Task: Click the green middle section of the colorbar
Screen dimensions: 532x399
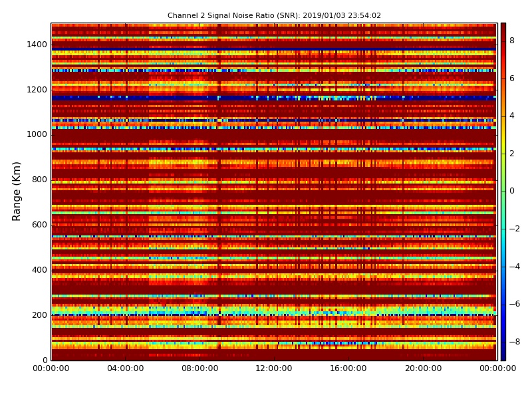Action: (x=503, y=192)
